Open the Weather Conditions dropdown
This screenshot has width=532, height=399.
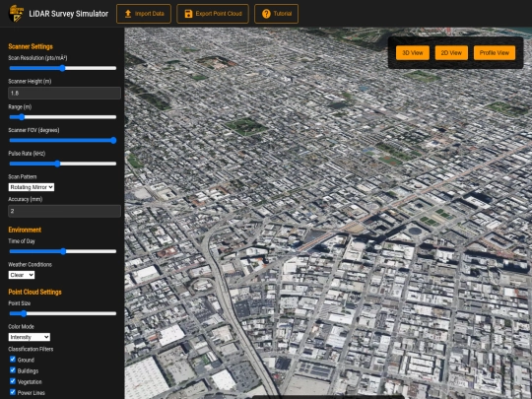(22, 275)
